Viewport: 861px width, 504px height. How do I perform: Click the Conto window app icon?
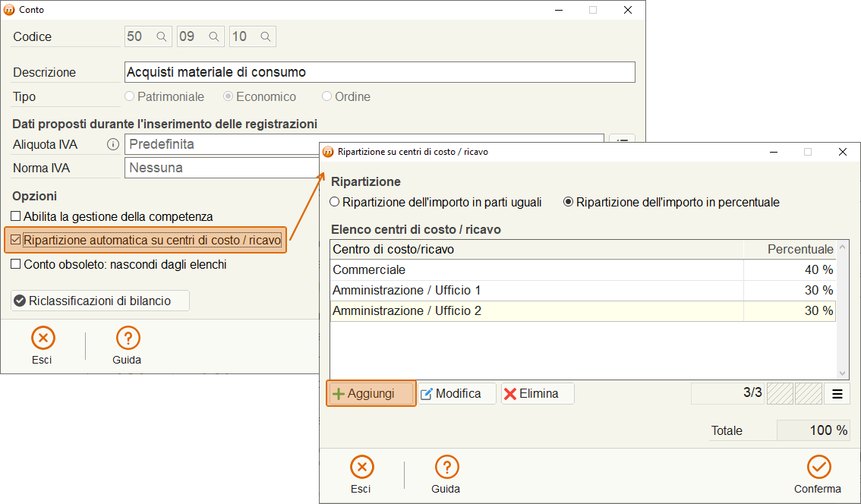coord(9,10)
